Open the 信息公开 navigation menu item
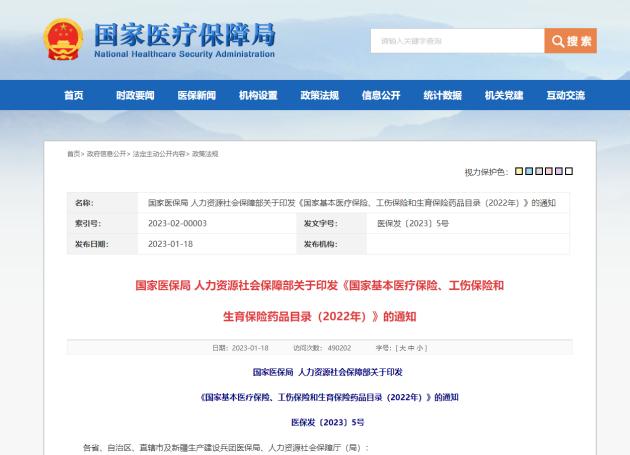Image resolution: width=630 pixels, height=455 pixels. 381,95
